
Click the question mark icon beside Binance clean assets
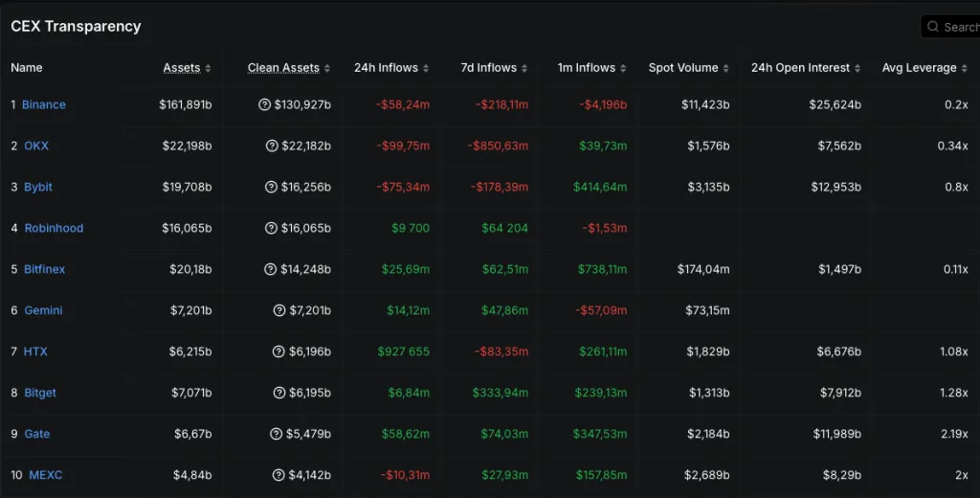coord(264,104)
